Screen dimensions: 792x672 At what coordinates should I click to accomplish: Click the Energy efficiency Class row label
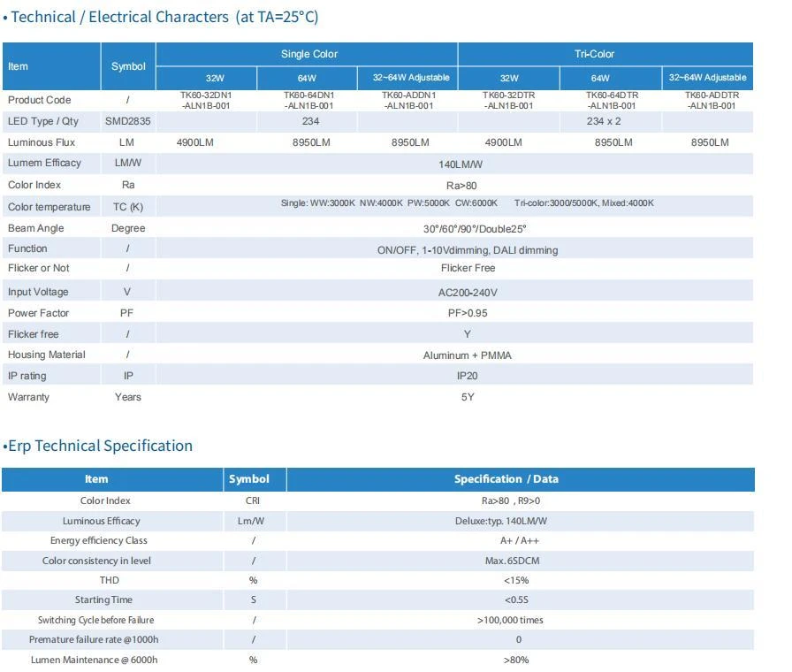(x=98, y=540)
